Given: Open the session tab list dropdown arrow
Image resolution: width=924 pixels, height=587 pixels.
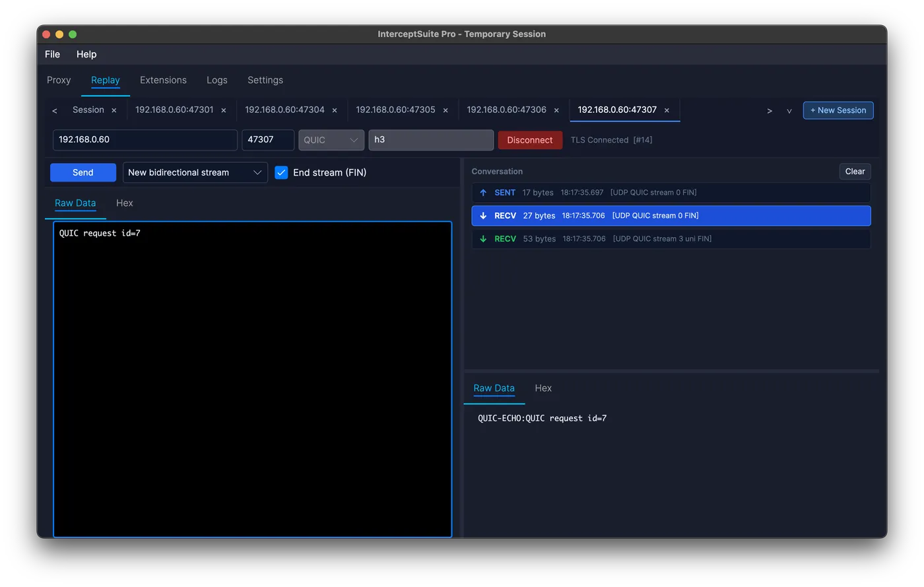Looking at the screenshot, I should click(789, 111).
